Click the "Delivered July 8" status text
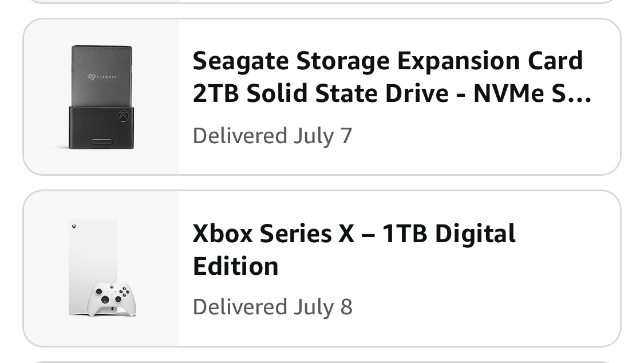 tap(272, 307)
